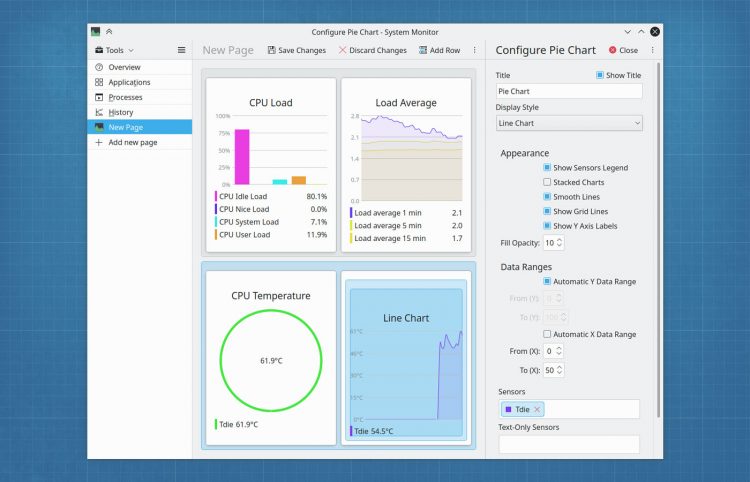Click the Tdie 61.9°C legend entry
Screen dimensions: 750x482
(x=237, y=424)
